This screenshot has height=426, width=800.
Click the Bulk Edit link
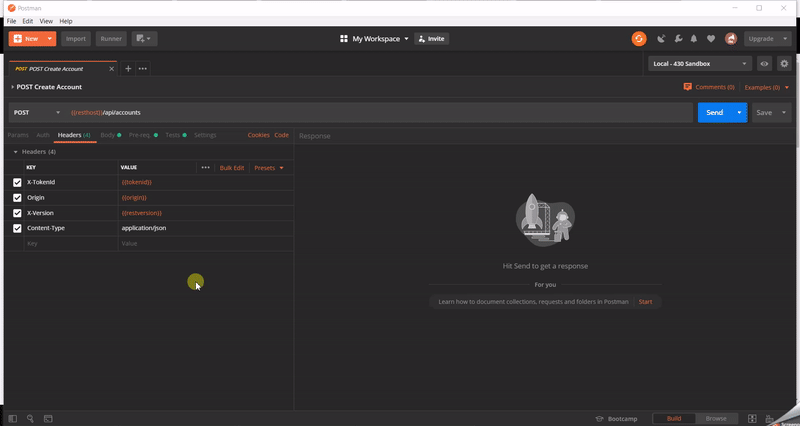coord(232,168)
